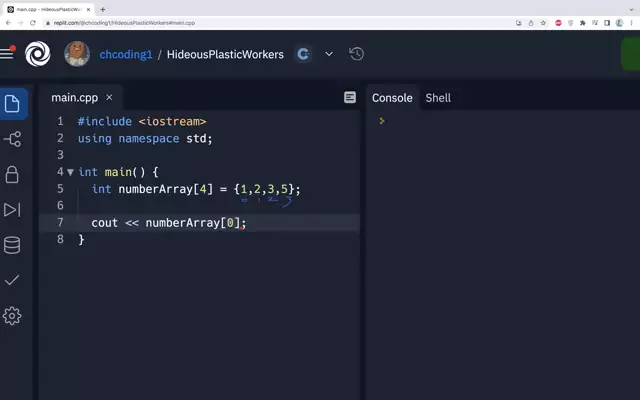This screenshot has width=640, height=400.
Task: Open a new browser tab
Action: 103,9
